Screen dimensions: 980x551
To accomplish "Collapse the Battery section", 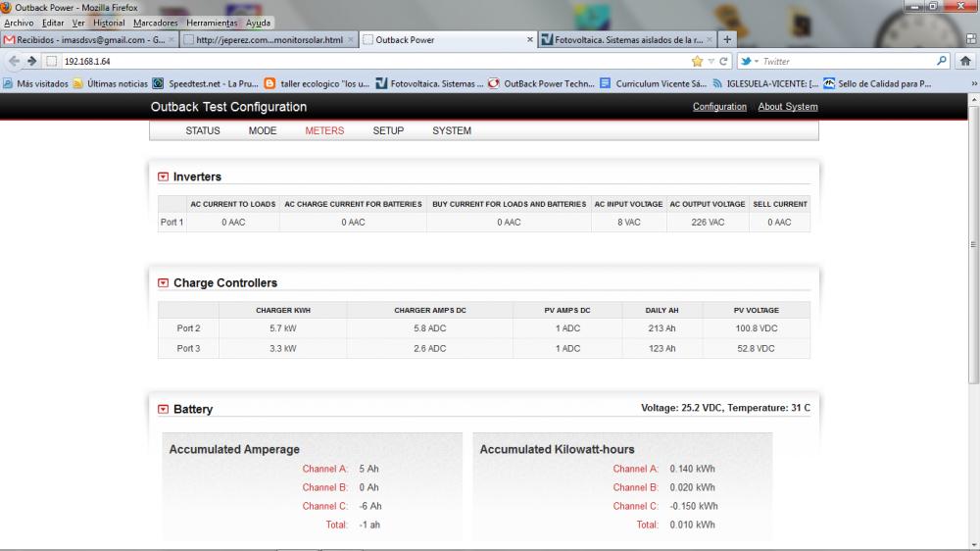I will pos(163,409).
